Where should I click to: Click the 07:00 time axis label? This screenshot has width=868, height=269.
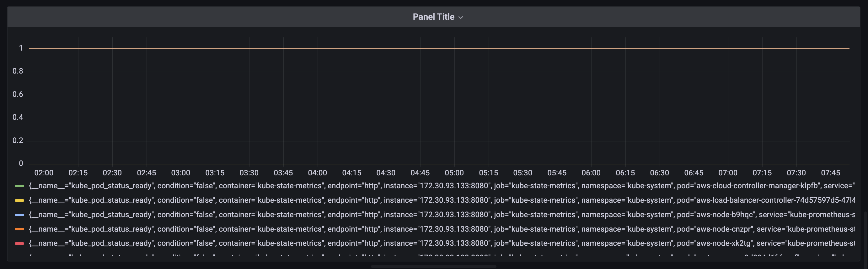pos(728,173)
